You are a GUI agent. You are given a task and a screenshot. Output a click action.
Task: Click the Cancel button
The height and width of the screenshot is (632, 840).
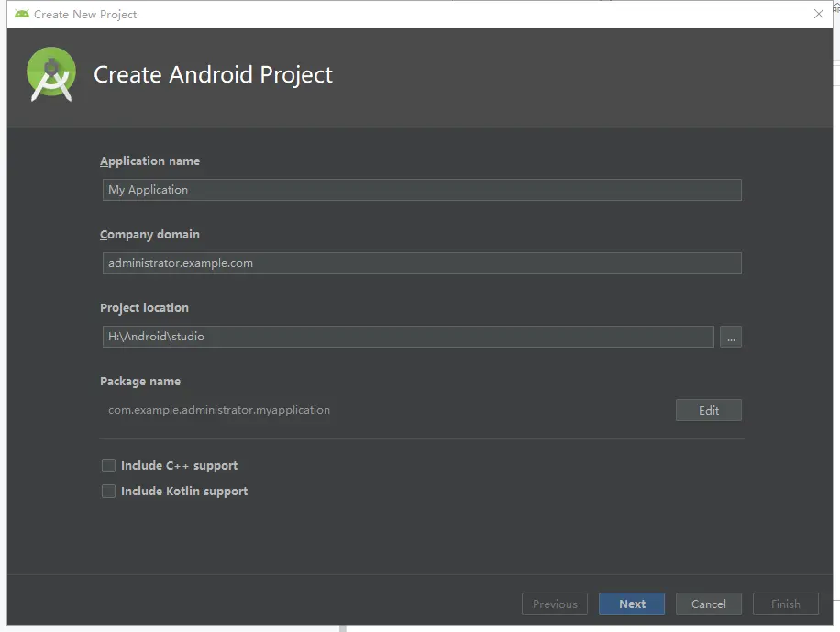[709, 604]
